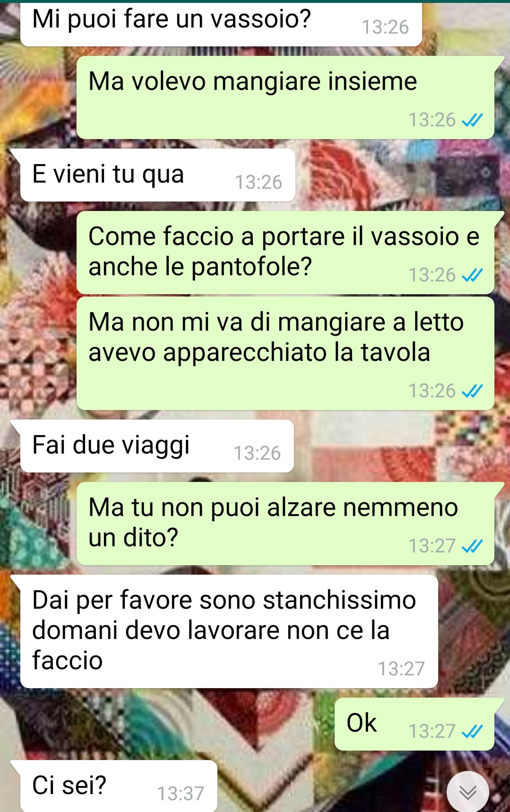Screen dimensions: 510x812
Task: Tap read ticks on 'apparecchiato la tavola' message
Action: click(472, 391)
